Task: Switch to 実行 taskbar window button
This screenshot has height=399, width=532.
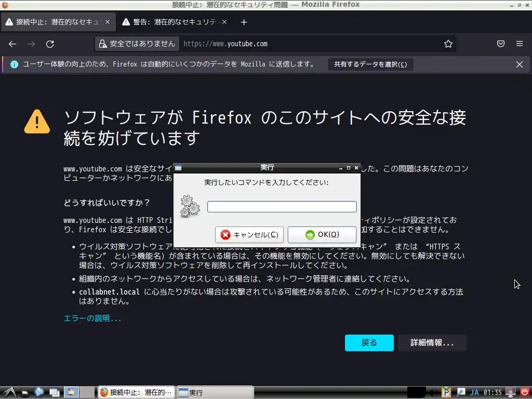Action: pyautogui.click(x=215, y=393)
